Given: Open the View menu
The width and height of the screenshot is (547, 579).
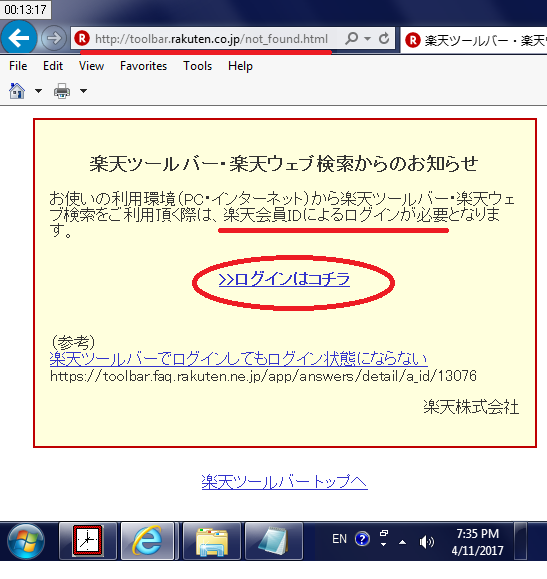Looking at the screenshot, I should pos(91,66).
